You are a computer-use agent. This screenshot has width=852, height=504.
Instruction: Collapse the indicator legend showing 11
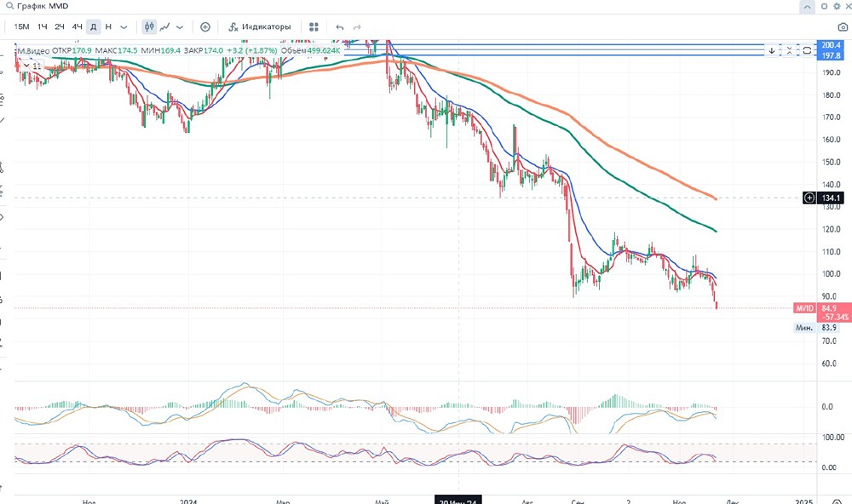point(32,66)
